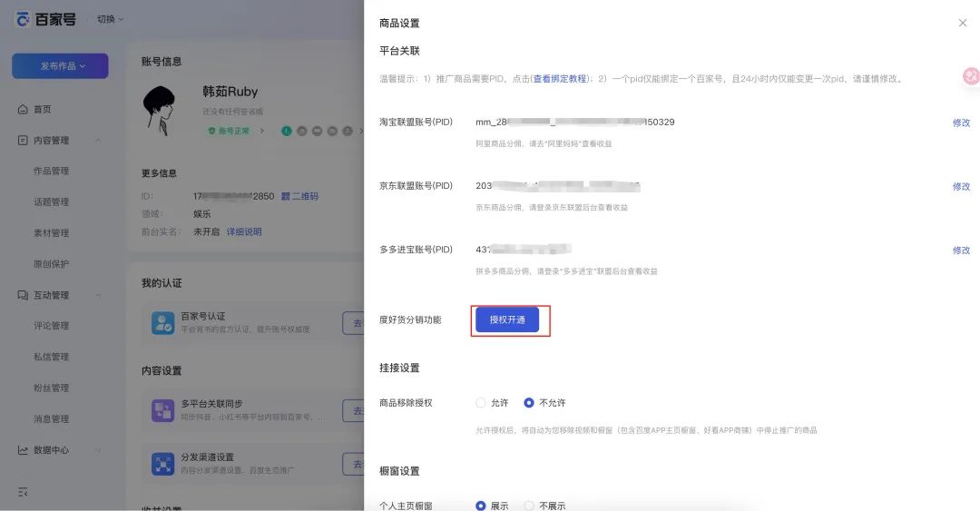The width and height of the screenshot is (980, 511).
Task: Open the 切换 account dropdown
Action: 111,19
